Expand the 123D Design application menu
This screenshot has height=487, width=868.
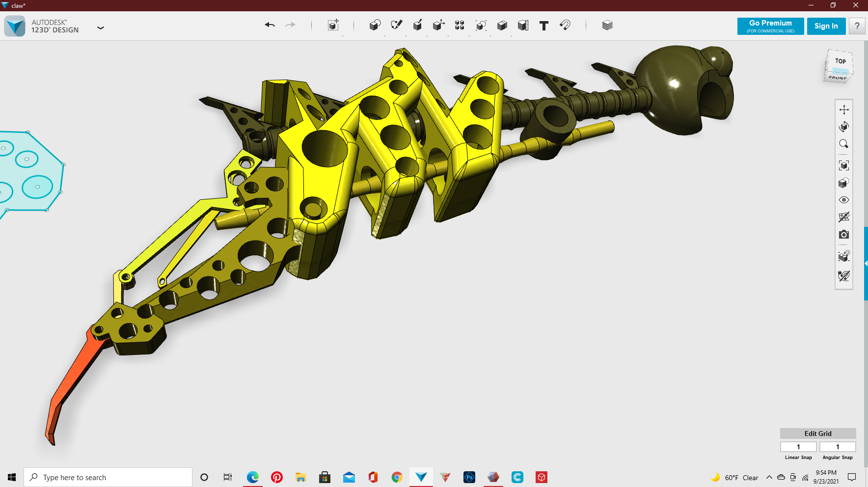pyautogui.click(x=101, y=28)
